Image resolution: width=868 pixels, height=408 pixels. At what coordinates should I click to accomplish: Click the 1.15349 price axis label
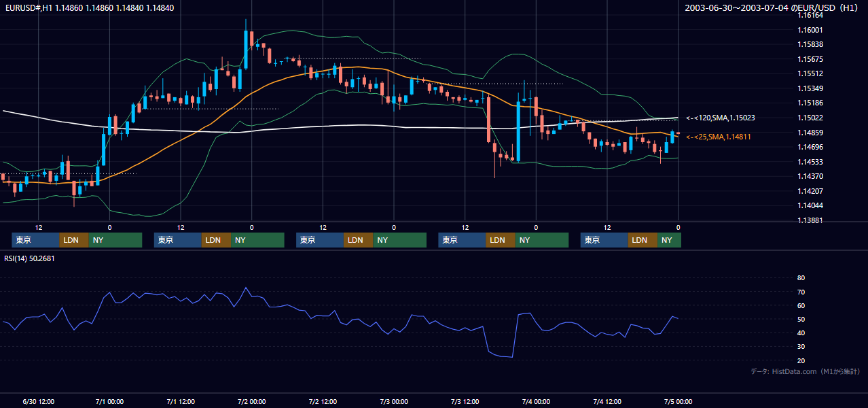810,88
